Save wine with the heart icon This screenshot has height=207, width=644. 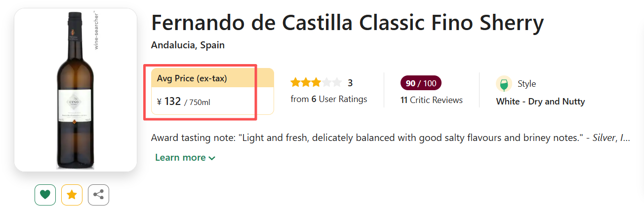(x=45, y=195)
